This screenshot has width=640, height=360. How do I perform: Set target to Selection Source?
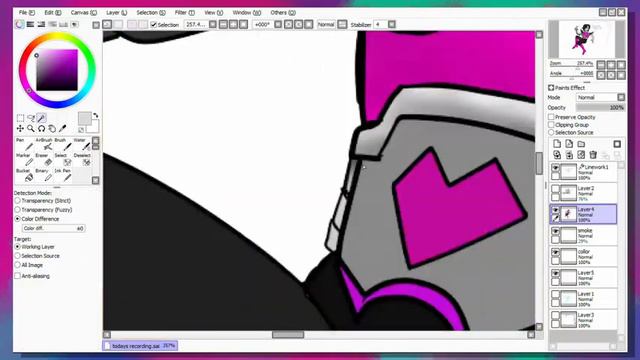point(17,256)
